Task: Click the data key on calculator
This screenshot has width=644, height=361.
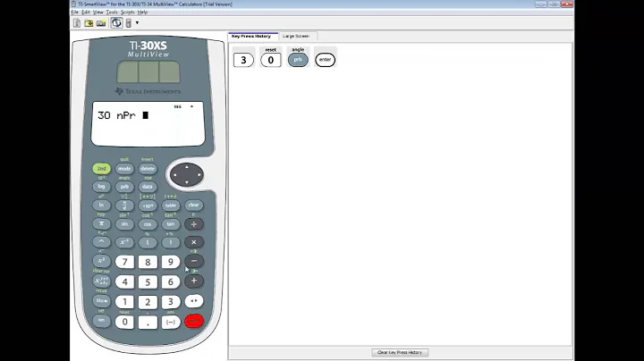Action: 148,187
